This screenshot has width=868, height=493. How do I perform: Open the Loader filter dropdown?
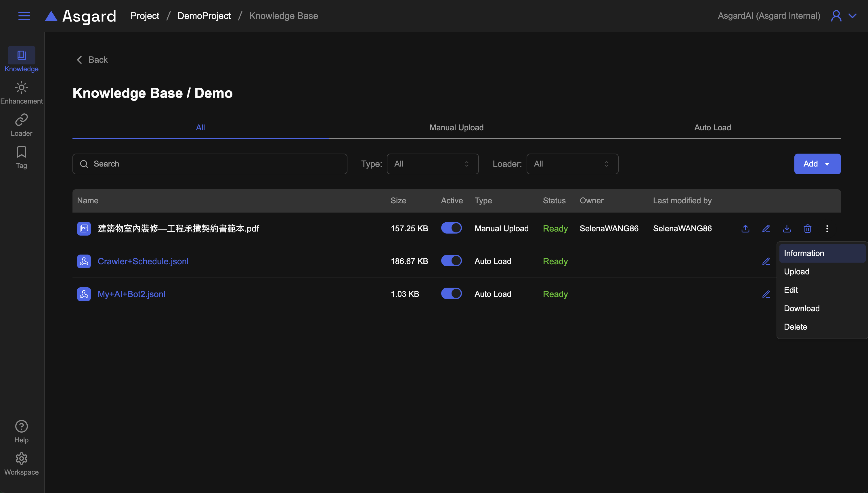(572, 164)
